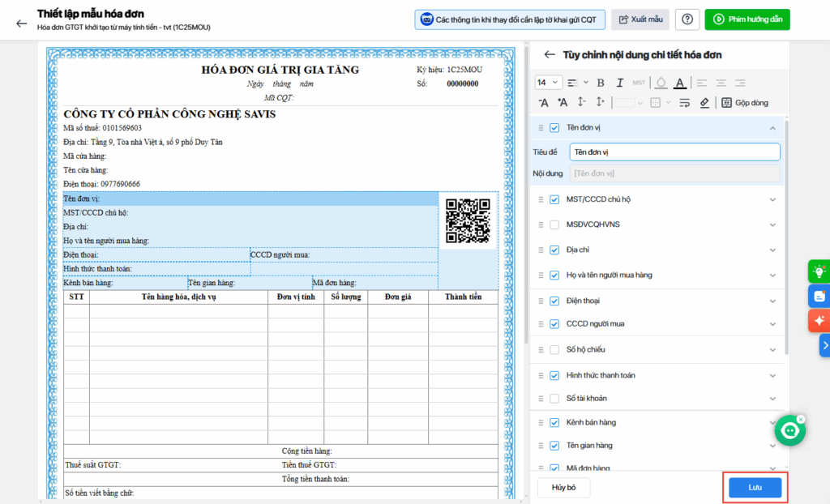This screenshot has width=830, height=504.
Task: Click the eraser clear formatting icon
Action: (x=704, y=103)
